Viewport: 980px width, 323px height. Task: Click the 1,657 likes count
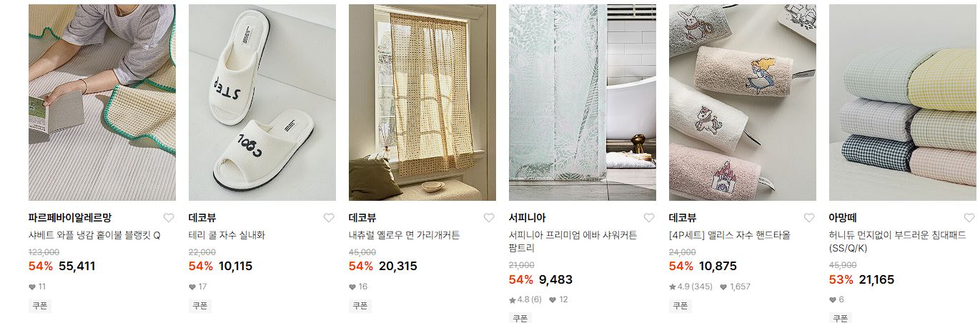point(736,287)
